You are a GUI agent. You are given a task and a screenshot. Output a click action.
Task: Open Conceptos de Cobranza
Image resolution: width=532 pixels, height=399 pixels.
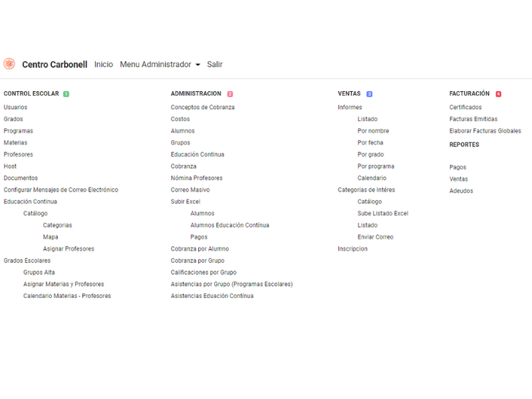click(x=202, y=107)
